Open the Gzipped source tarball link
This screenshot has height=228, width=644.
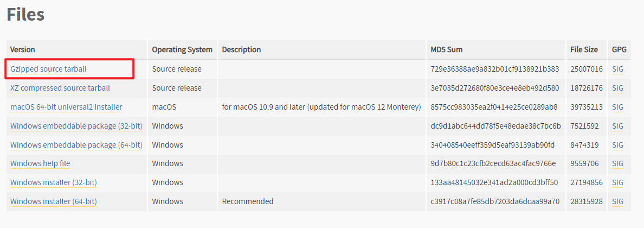[48, 69]
